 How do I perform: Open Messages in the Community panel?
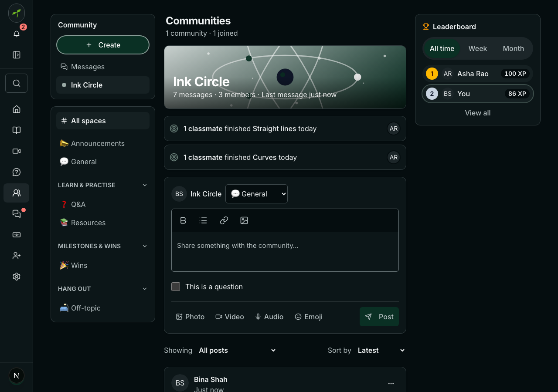[x=103, y=67]
